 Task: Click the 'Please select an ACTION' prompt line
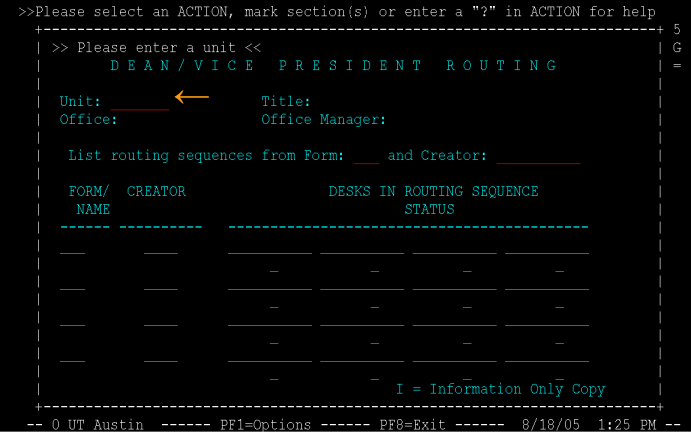(337, 11)
